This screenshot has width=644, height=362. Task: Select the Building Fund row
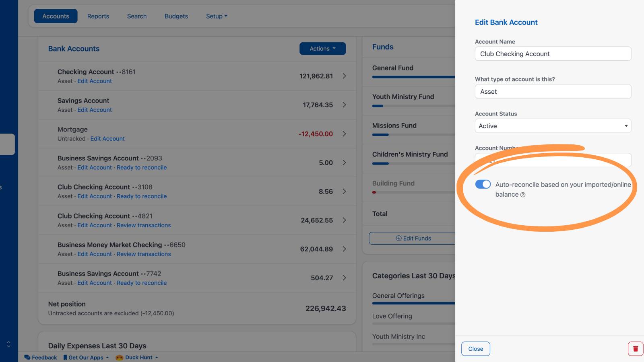pos(409,188)
